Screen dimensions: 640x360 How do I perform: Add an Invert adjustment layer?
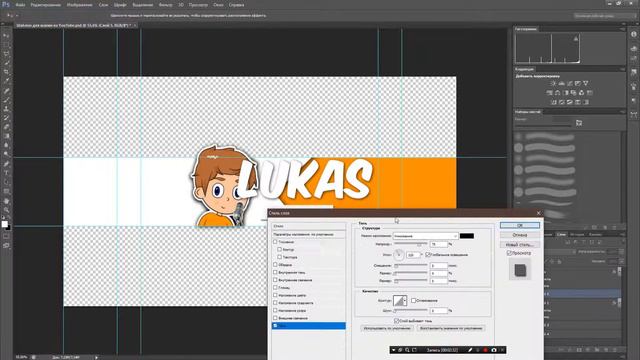click(554, 102)
